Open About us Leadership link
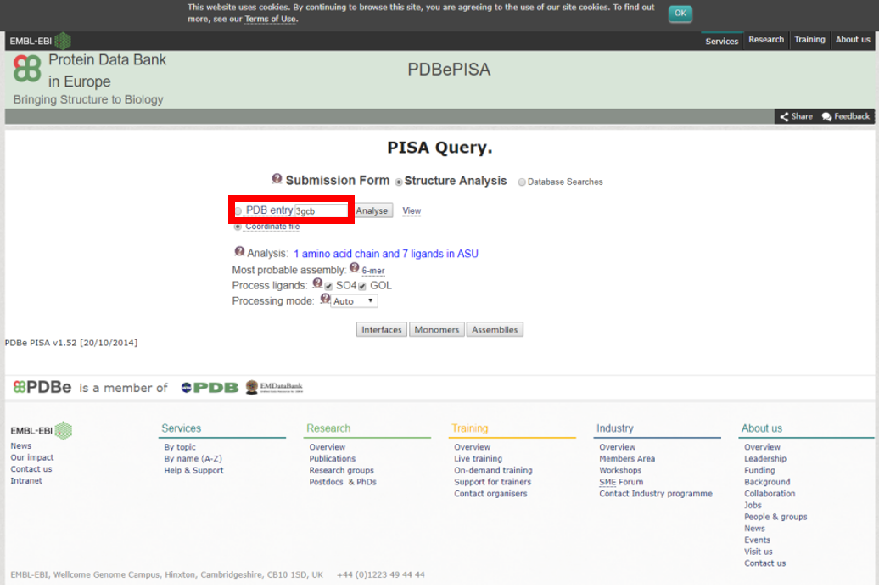This screenshot has height=588, width=879. coord(765,459)
